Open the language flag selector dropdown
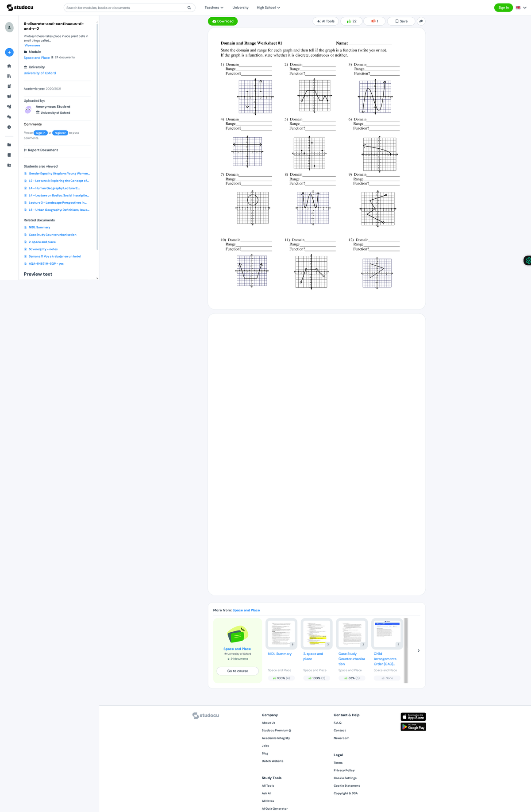Viewport: 531px width, 812px height. [521, 8]
